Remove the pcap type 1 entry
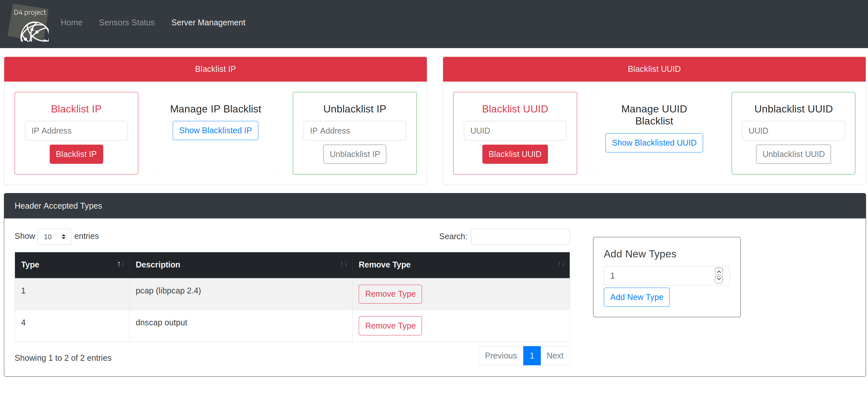Viewport: 868px width, 403px height. pyautogui.click(x=390, y=294)
